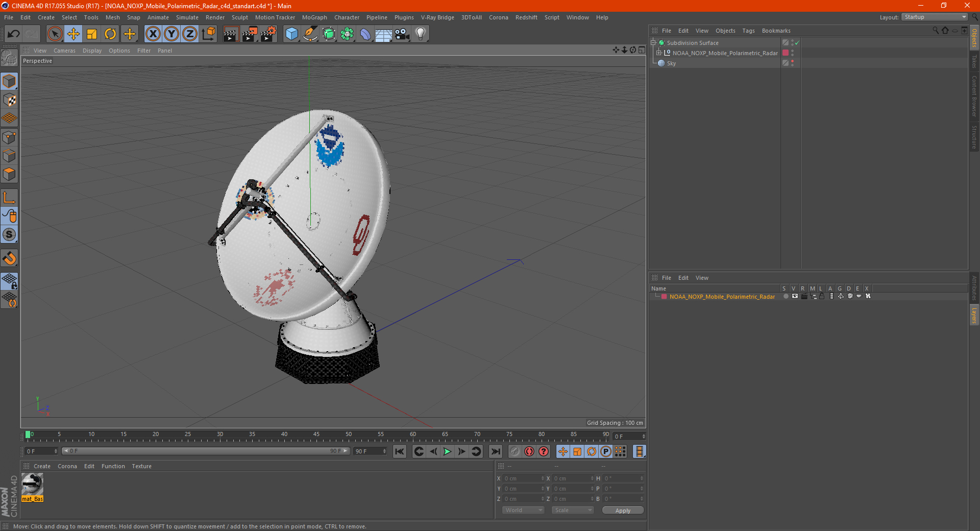Click the coordinate system icon

209,34
